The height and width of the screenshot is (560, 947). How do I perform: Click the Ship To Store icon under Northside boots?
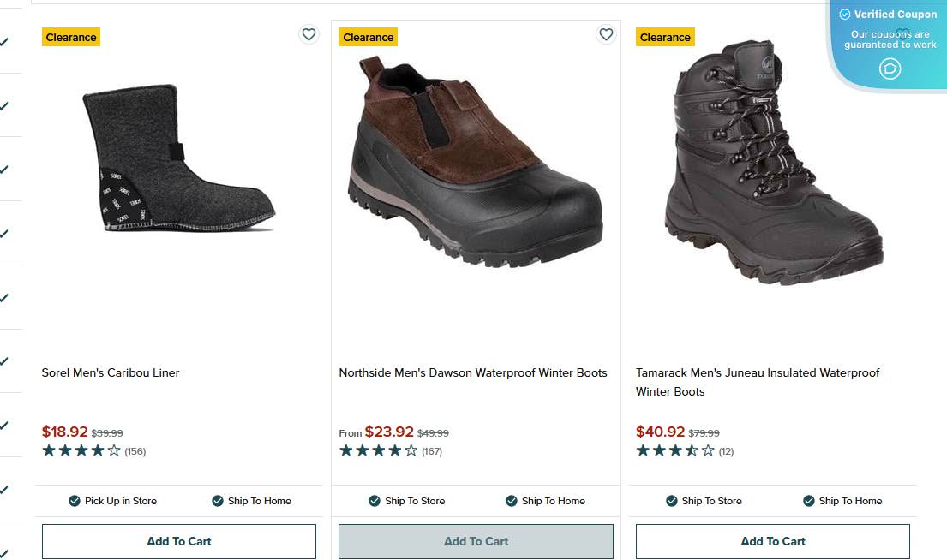374,500
